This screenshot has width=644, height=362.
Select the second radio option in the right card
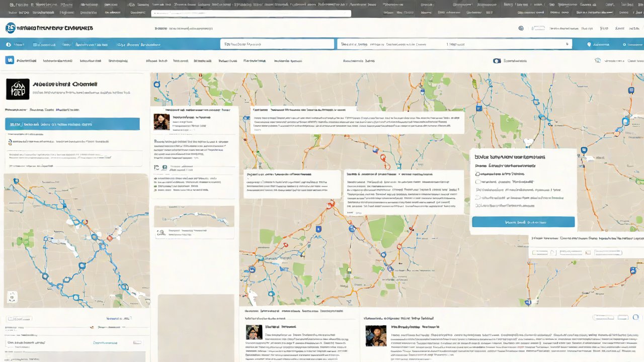[x=478, y=182]
